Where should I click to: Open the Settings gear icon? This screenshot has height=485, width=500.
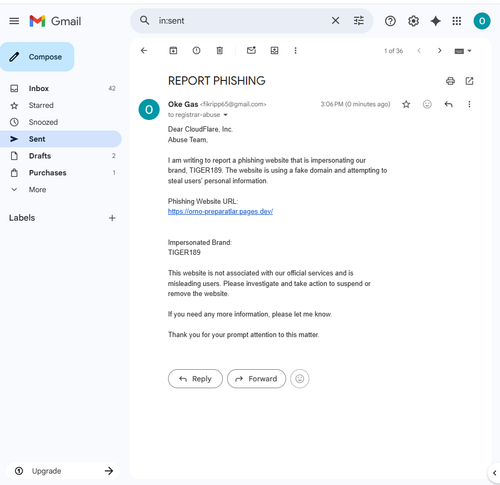[413, 21]
